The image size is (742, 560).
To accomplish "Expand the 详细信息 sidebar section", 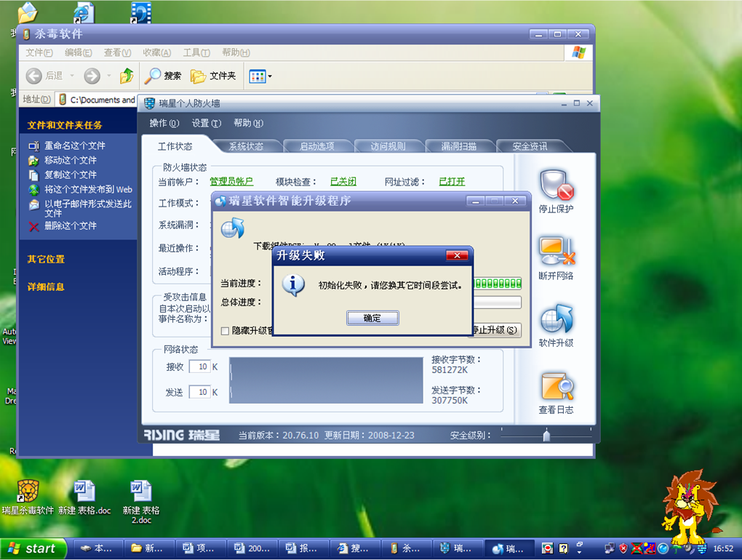I will [x=46, y=287].
